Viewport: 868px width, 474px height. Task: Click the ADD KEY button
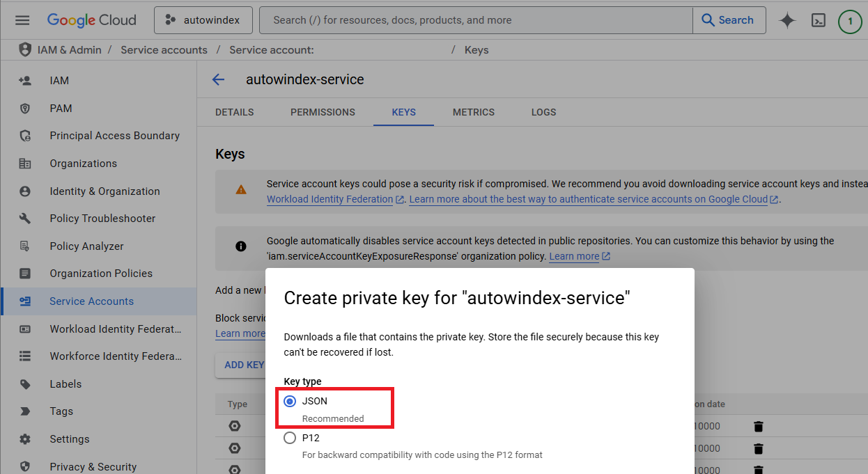[x=245, y=365]
